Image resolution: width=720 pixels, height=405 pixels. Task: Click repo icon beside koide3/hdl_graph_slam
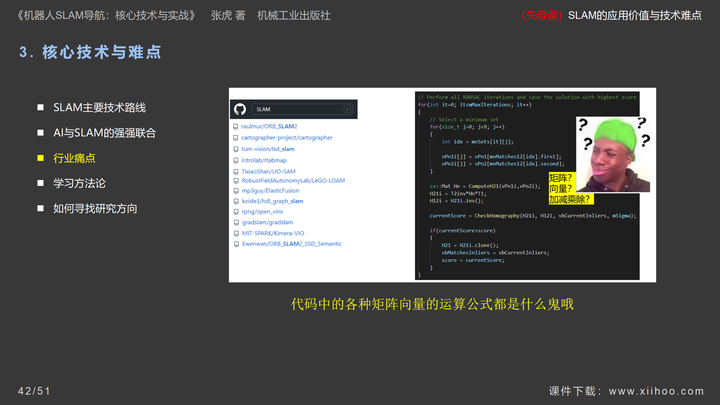[x=236, y=202]
